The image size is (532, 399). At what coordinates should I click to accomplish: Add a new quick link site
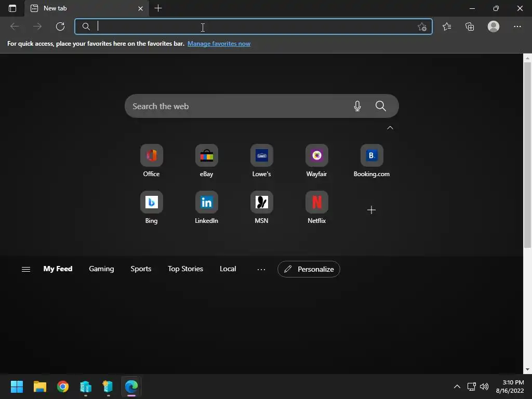371,210
